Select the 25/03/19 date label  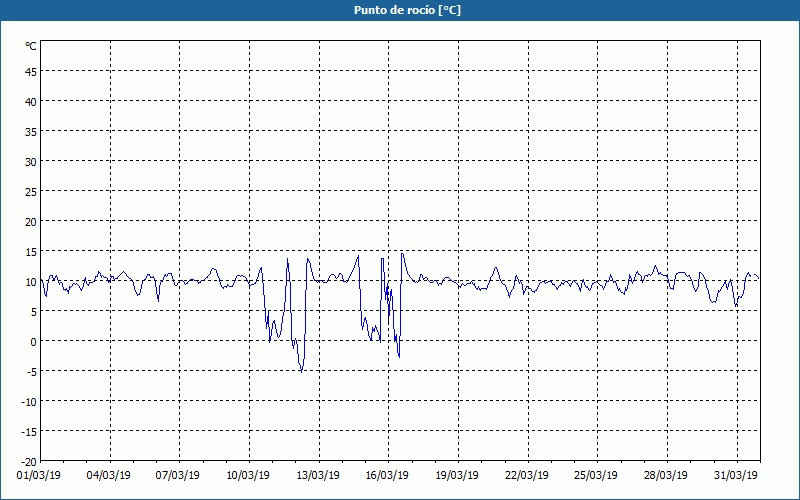pos(596,475)
